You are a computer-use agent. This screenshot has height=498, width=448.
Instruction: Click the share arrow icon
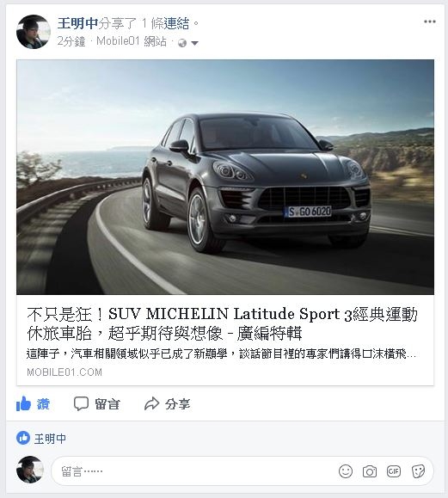click(x=151, y=403)
